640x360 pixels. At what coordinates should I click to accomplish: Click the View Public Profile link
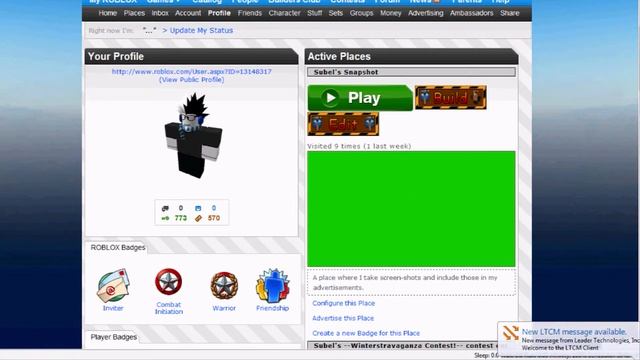(191, 80)
